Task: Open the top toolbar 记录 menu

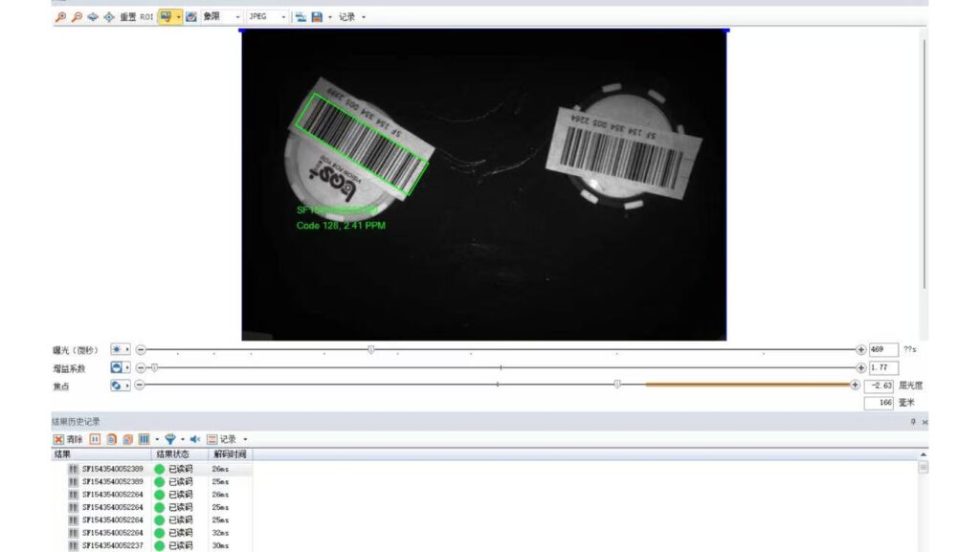Action: click(x=352, y=17)
